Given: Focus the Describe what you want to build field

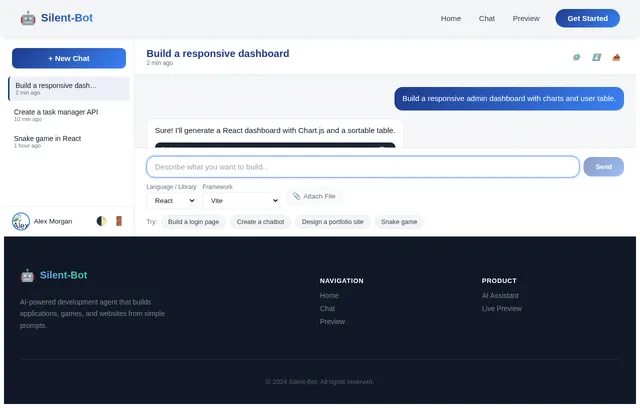Looking at the screenshot, I should pyautogui.click(x=363, y=167).
